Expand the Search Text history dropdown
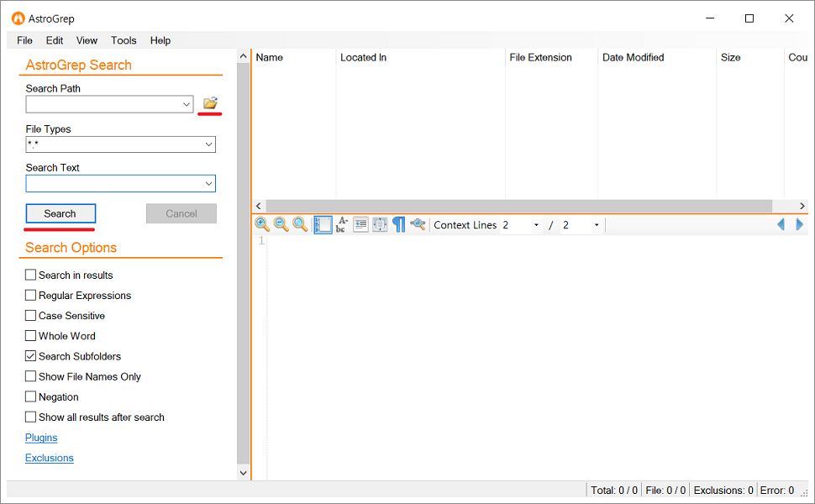 point(208,183)
